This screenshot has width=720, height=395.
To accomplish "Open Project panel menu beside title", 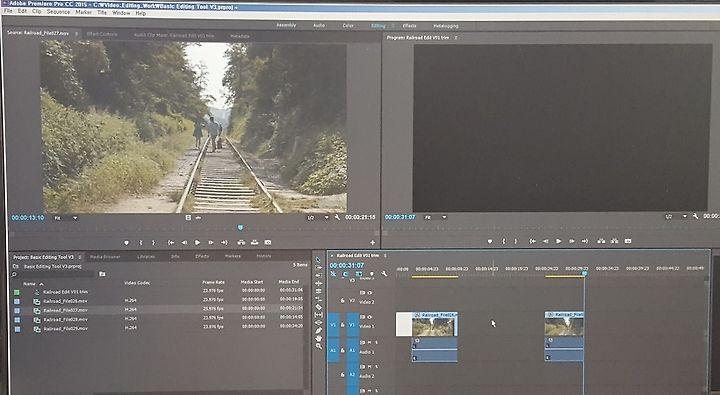I will [x=79, y=257].
